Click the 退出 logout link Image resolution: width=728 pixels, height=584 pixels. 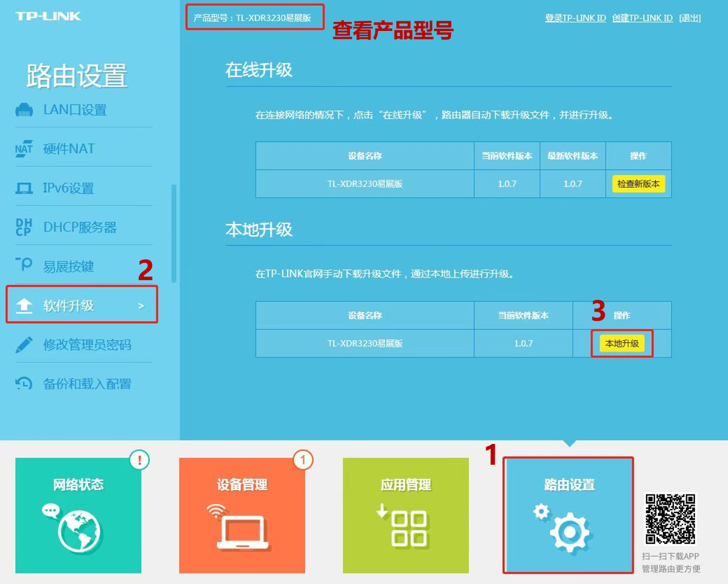click(690, 18)
